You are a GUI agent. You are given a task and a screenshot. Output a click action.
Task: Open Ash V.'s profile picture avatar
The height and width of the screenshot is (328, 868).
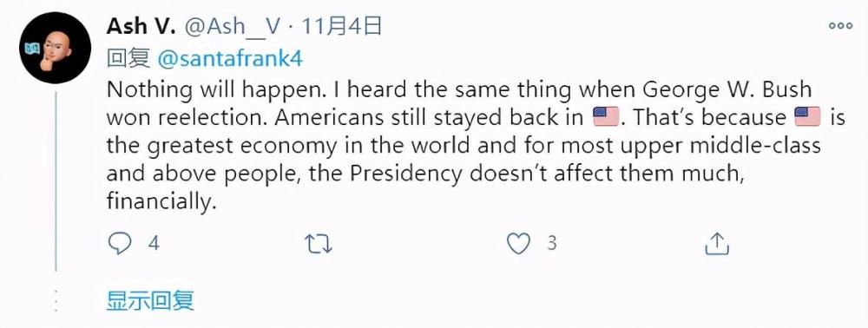pyautogui.click(x=56, y=48)
